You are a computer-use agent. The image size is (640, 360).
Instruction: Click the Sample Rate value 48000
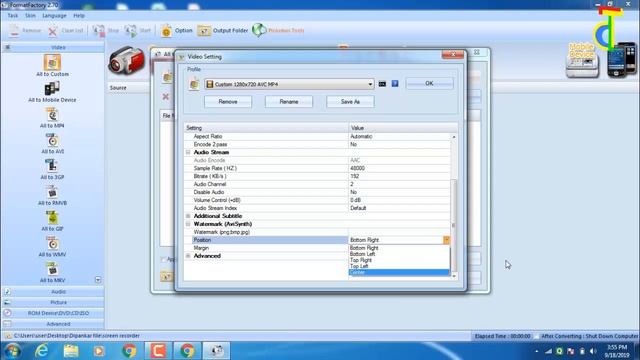(x=358, y=168)
